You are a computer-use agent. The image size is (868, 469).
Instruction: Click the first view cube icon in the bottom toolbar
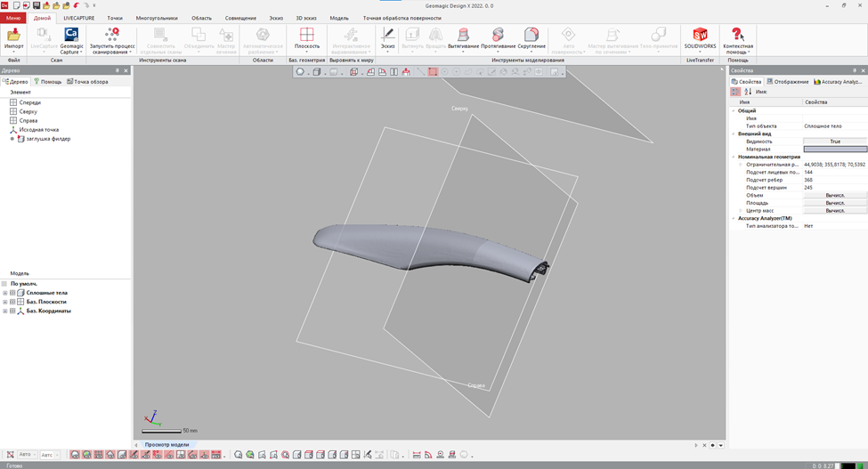click(x=297, y=455)
